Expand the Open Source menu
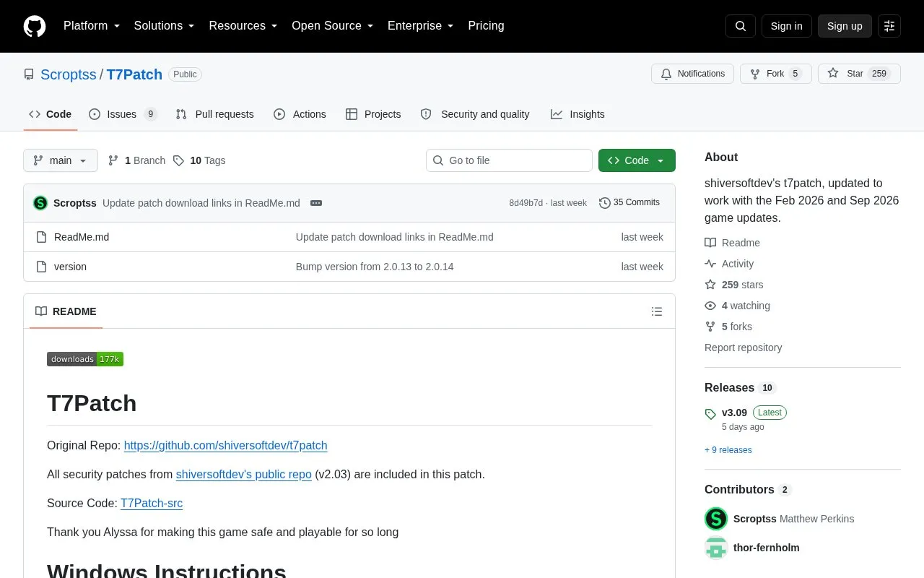Viewport: 924px width, 578px height. [333, 26]
